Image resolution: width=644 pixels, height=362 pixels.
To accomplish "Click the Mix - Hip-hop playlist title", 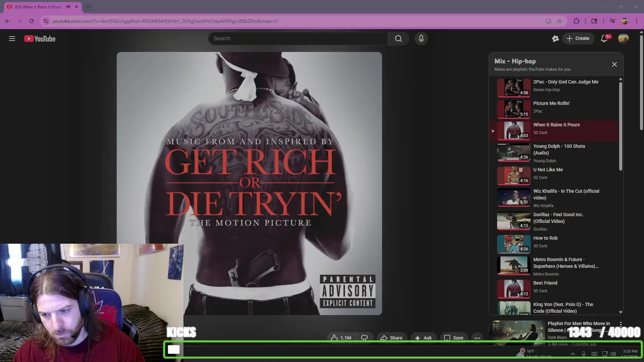I will click(x=515, y=61).
